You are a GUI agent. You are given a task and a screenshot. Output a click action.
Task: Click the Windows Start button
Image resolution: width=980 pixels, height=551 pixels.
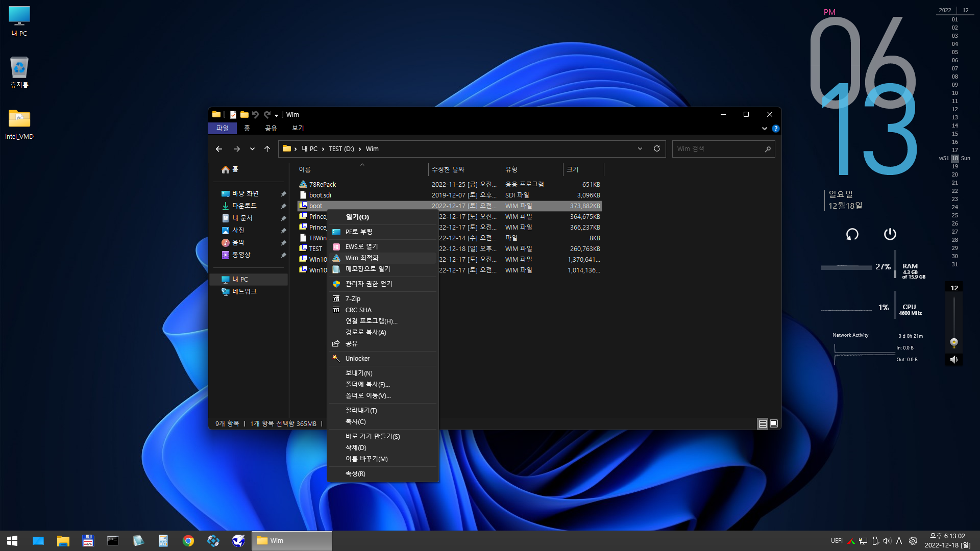click(x=12, y=541)
